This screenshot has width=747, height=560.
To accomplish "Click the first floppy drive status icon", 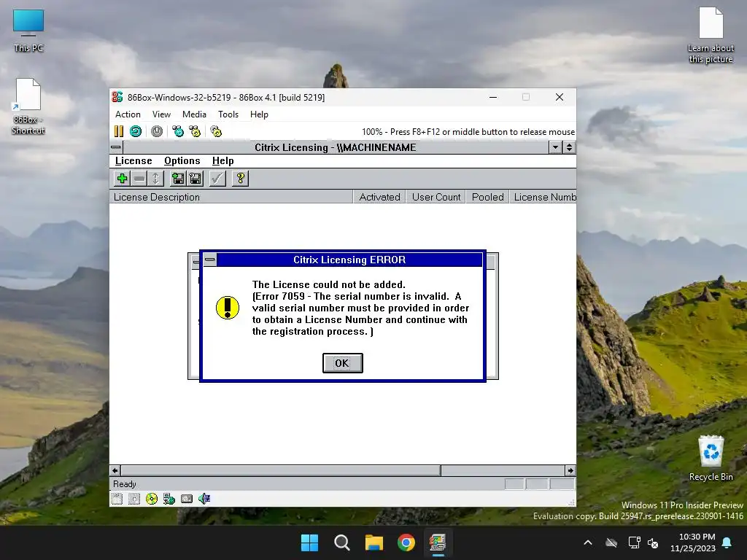I will click(117, 499).
